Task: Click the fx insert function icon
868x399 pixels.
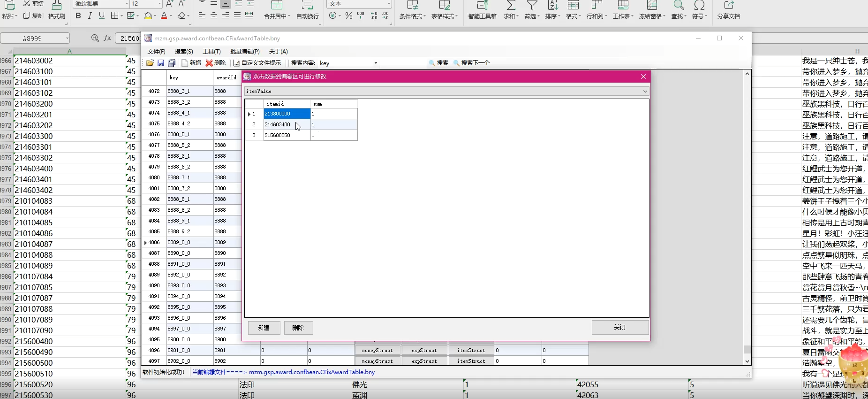Action: tap(107, 38)
